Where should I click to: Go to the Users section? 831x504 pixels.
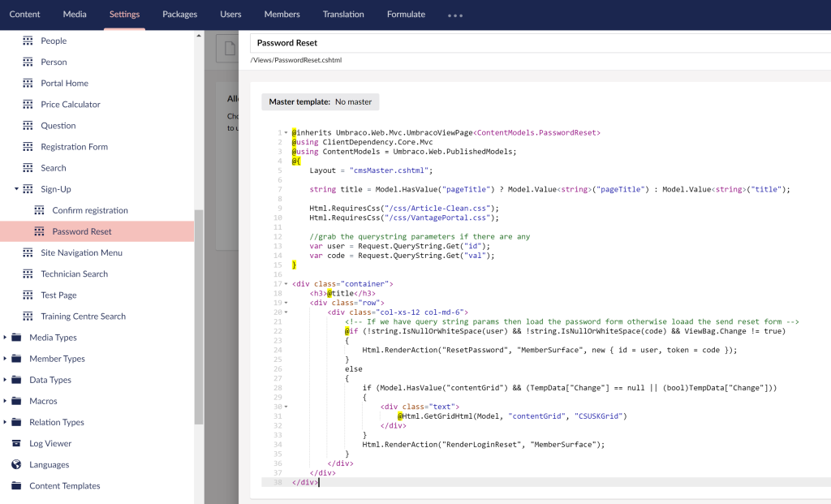pos(230,15)
